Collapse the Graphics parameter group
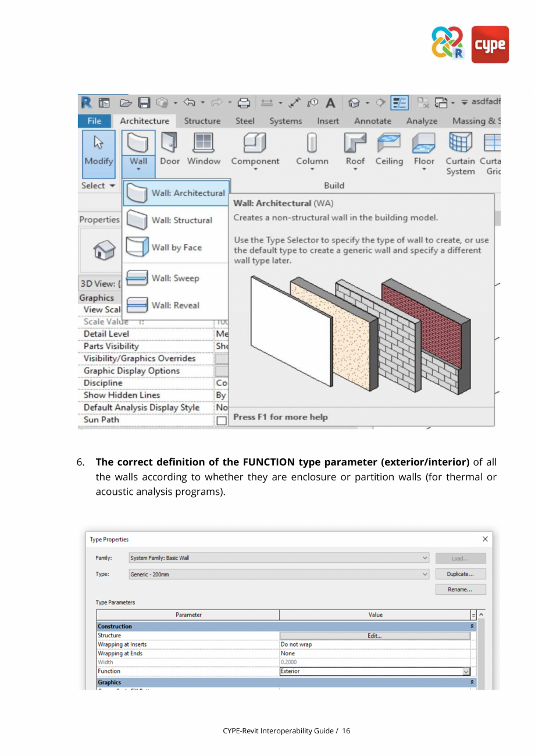 click(x=471, y=682)
